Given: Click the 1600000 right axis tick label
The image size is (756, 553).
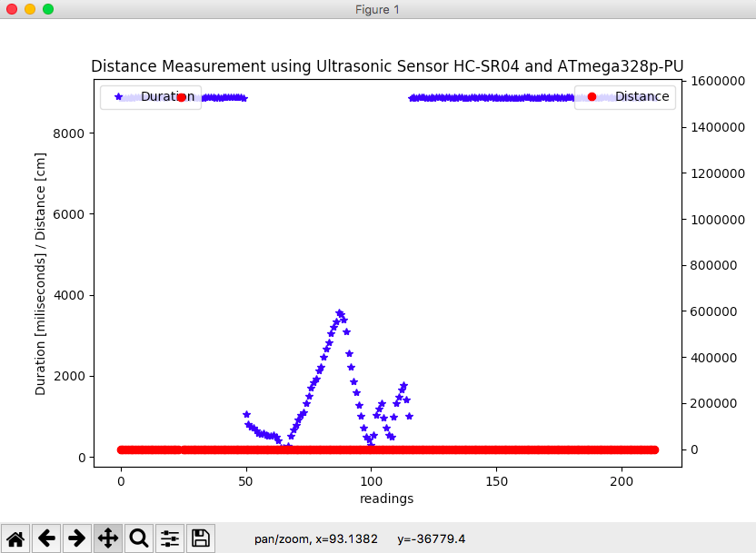Looking at the screenshot, I should (718, 81).
